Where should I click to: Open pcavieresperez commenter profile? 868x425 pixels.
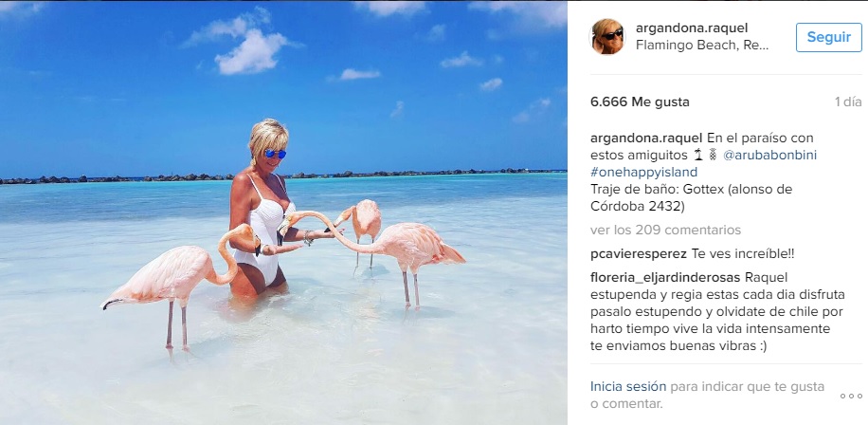click(639, 254)
